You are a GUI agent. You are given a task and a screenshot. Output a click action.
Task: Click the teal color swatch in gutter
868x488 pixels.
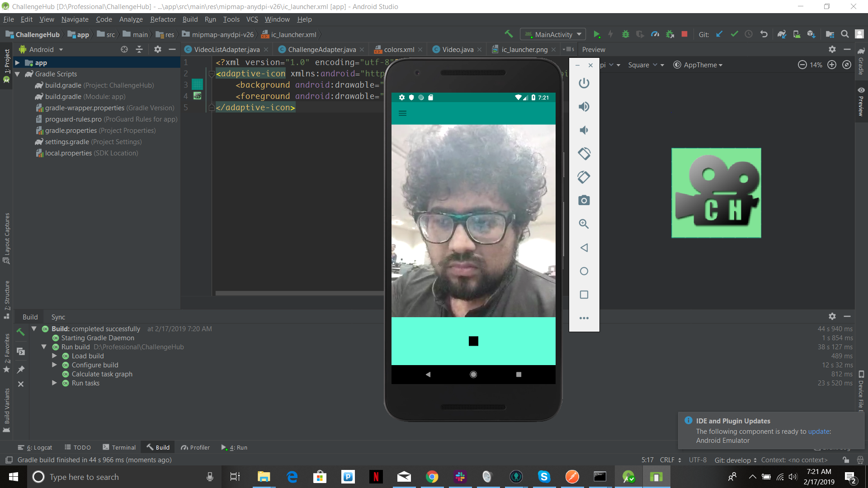198,84
